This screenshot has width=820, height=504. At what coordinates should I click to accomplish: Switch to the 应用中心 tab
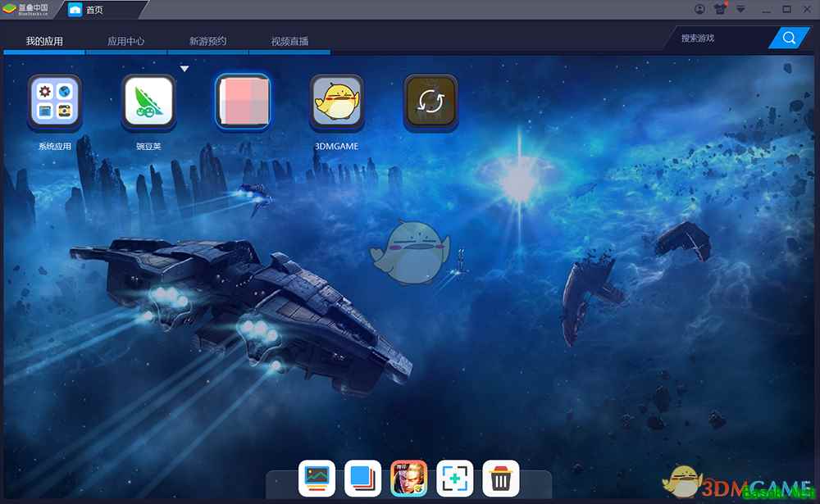[126, 41]
